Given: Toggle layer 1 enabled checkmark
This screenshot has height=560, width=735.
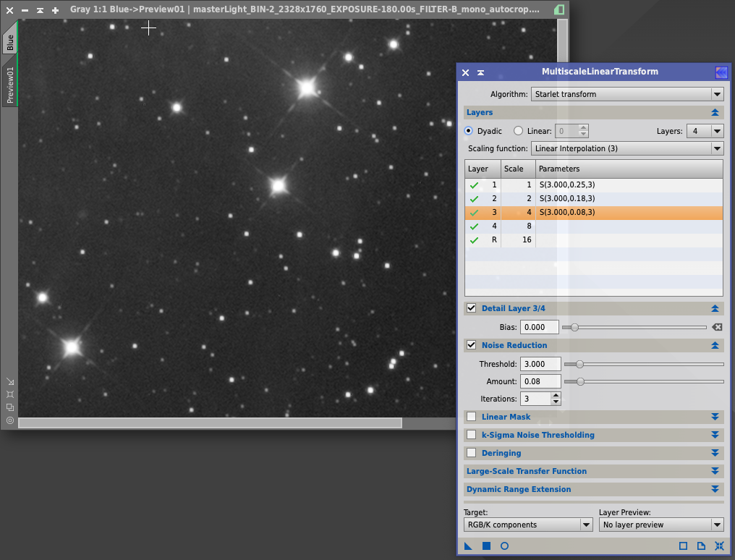Looking at the screenshot, I should 475,185.
